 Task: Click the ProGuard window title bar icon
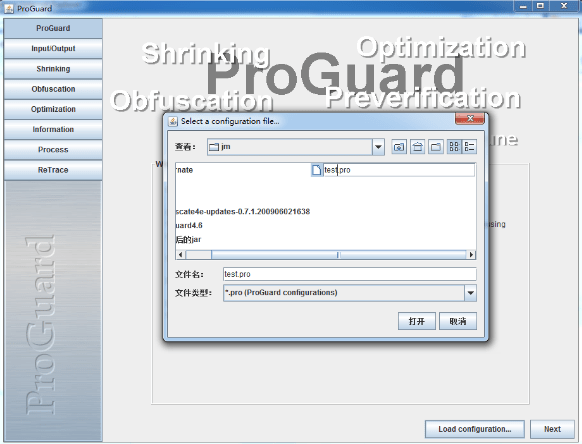tap(9, 8)
